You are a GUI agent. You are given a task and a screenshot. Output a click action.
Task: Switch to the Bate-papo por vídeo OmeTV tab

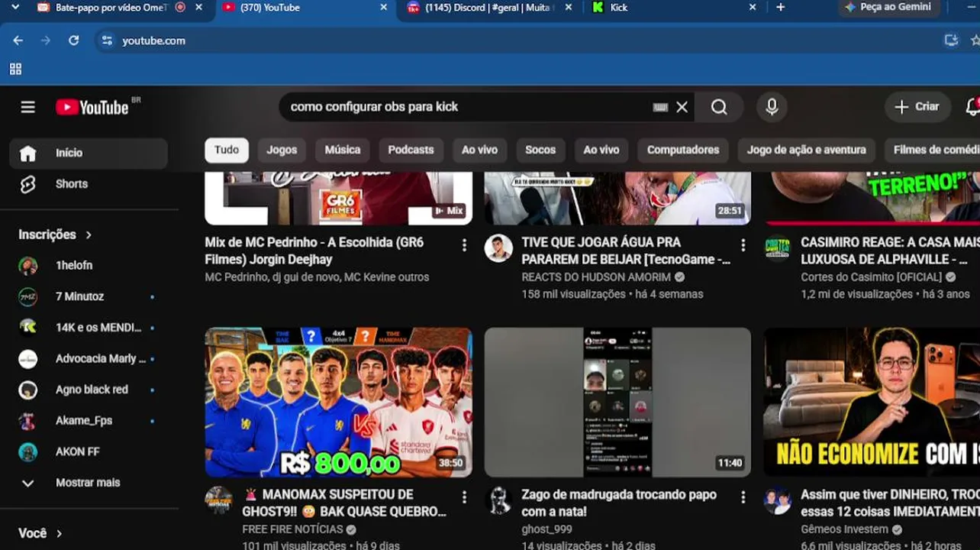pyautogui.click(x=111, y=8)
